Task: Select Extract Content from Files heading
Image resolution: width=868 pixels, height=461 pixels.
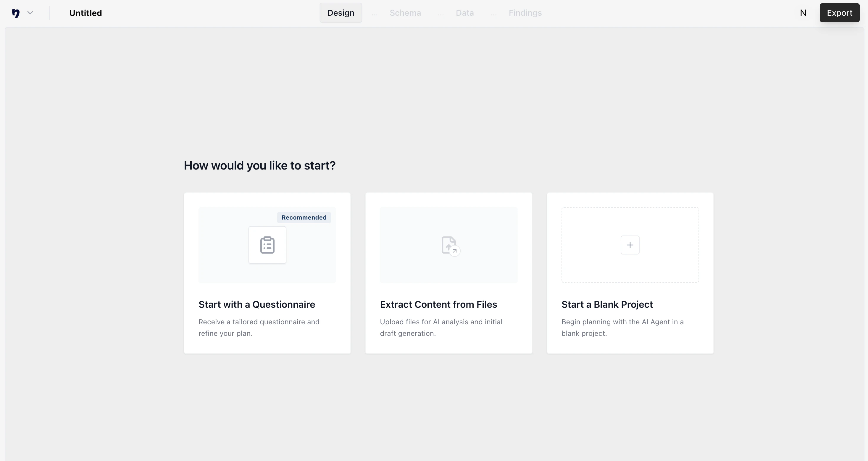Action: coord(438,304)
